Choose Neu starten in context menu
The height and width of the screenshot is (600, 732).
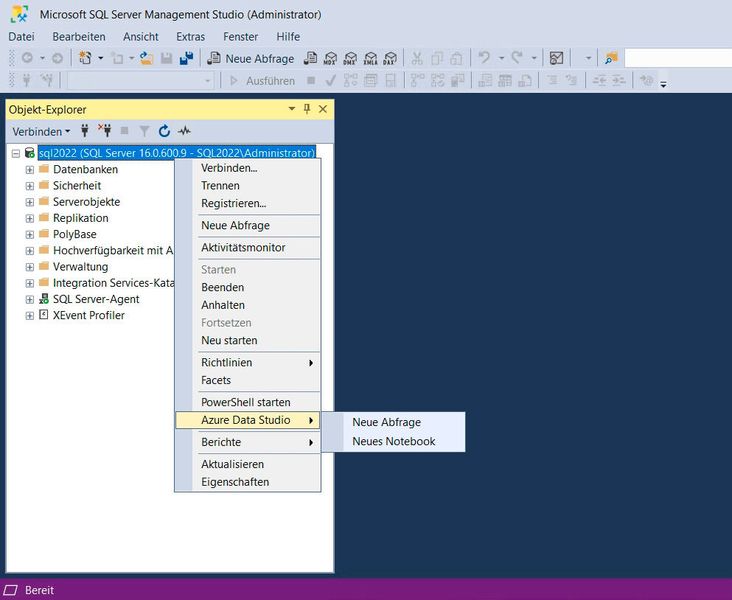[248, 341]
